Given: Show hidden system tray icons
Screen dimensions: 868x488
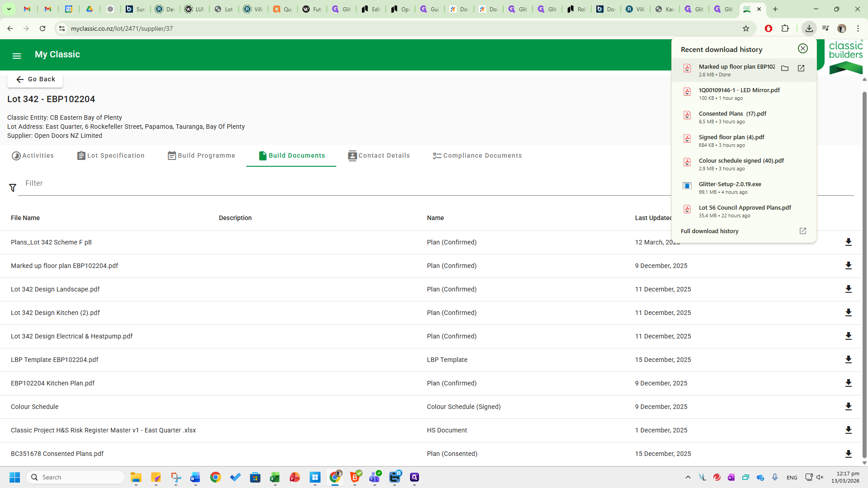Looking at the screenshot, I should click(x=688, y=477).
